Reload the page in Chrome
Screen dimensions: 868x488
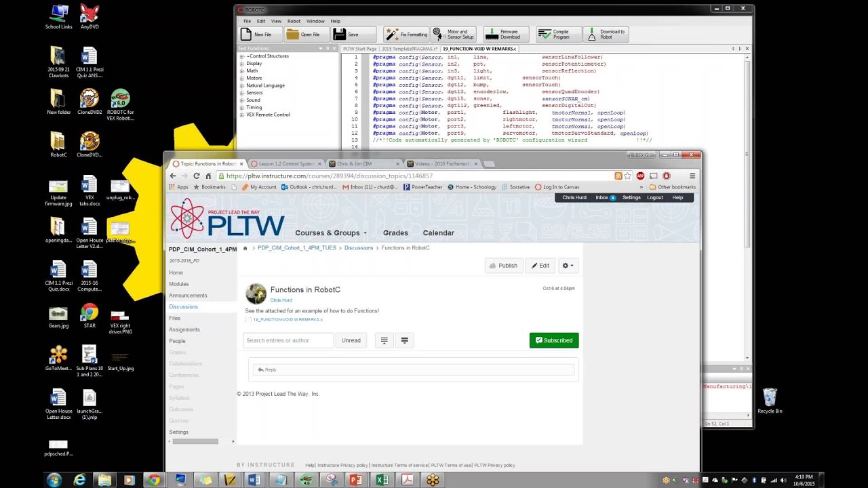197,176
